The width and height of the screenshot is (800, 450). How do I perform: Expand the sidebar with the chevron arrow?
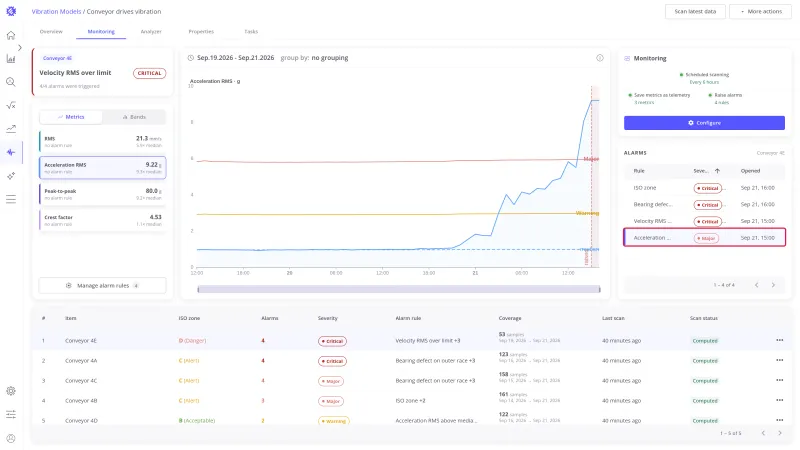tap(19, 47)
